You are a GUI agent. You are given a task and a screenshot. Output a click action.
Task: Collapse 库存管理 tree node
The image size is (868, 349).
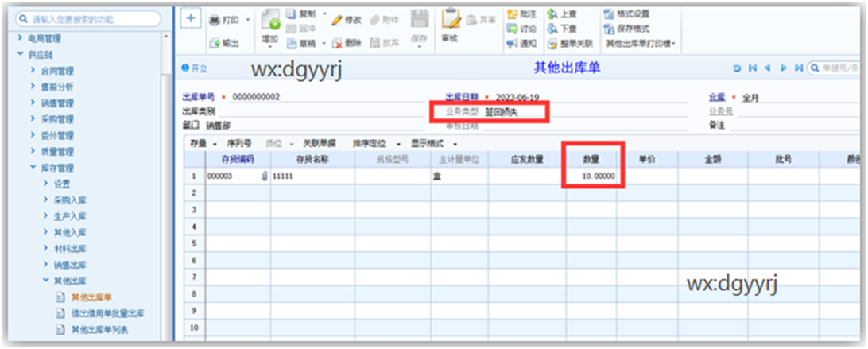point(33,167)
